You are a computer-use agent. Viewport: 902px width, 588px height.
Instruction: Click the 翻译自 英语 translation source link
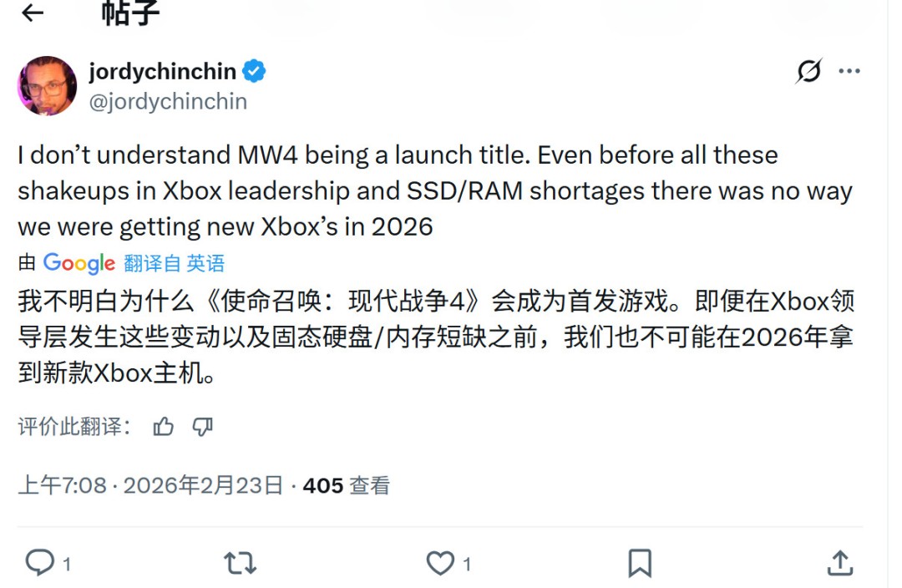tap(173, 263)
